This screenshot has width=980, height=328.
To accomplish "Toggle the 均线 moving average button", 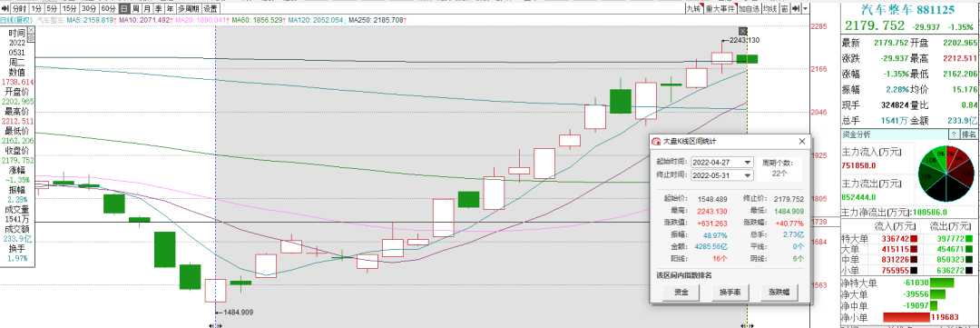I will coord(770,9).
